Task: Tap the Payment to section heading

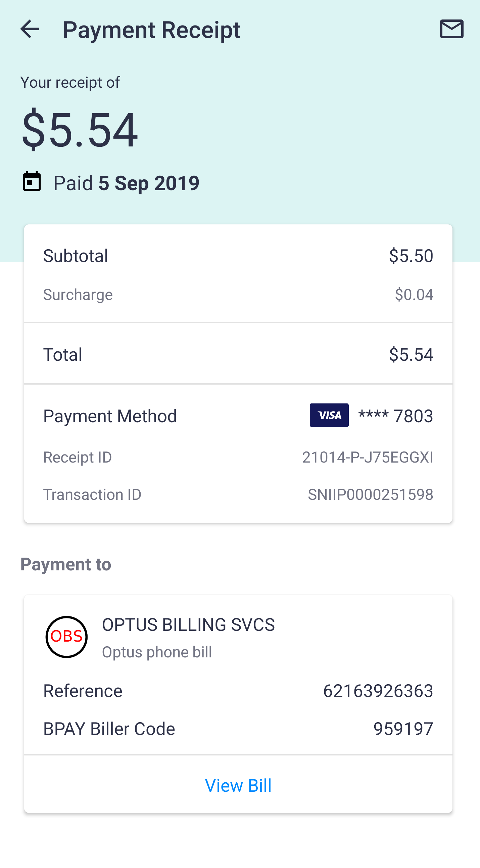Action: [x=66, y=564]
